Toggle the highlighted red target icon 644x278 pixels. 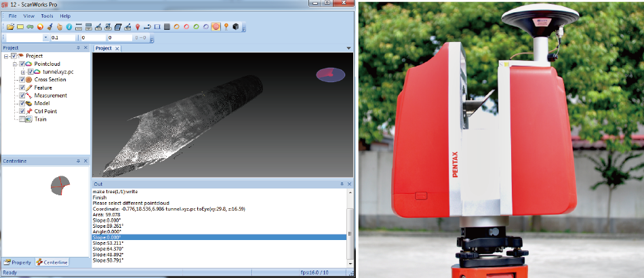[x=216, y=26]
